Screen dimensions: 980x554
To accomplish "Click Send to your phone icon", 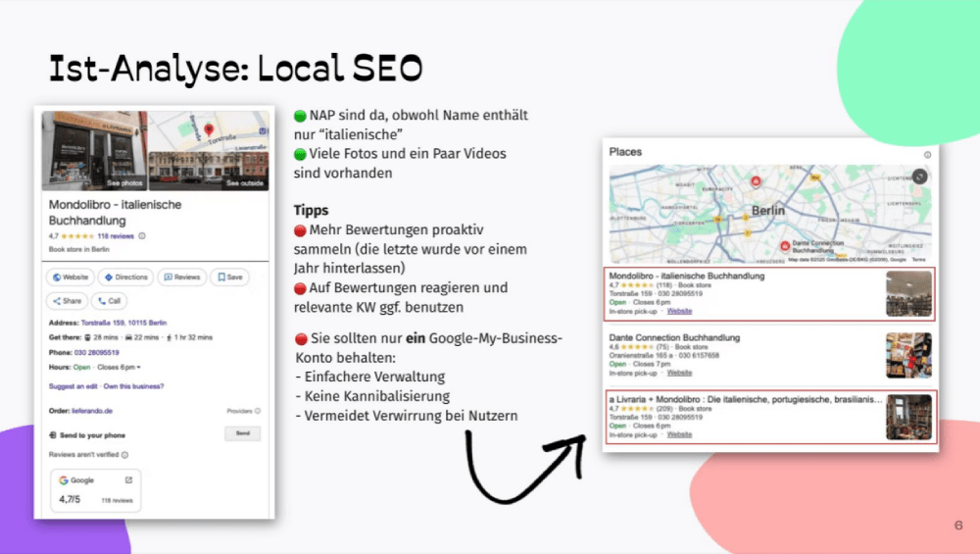I will pyautogui.click(x=53, y=435).
